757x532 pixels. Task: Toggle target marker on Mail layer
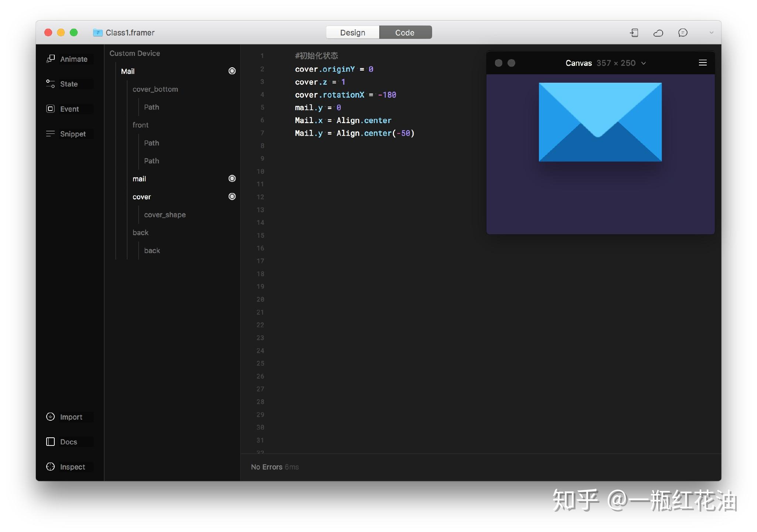[232, 71]
